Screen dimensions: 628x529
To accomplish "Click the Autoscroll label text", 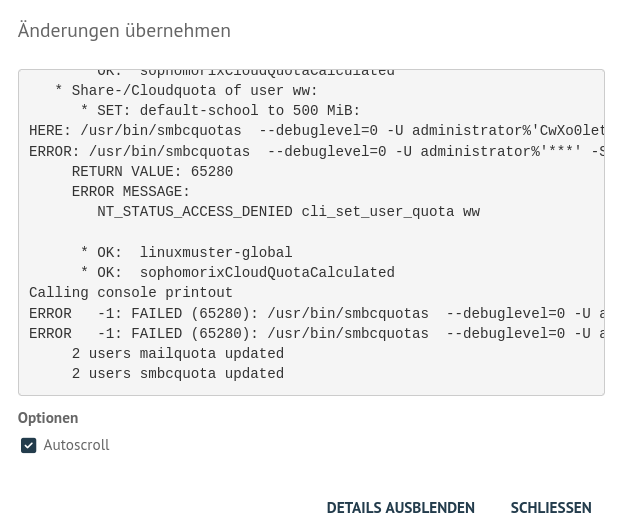I will click(x=76, y=445).
